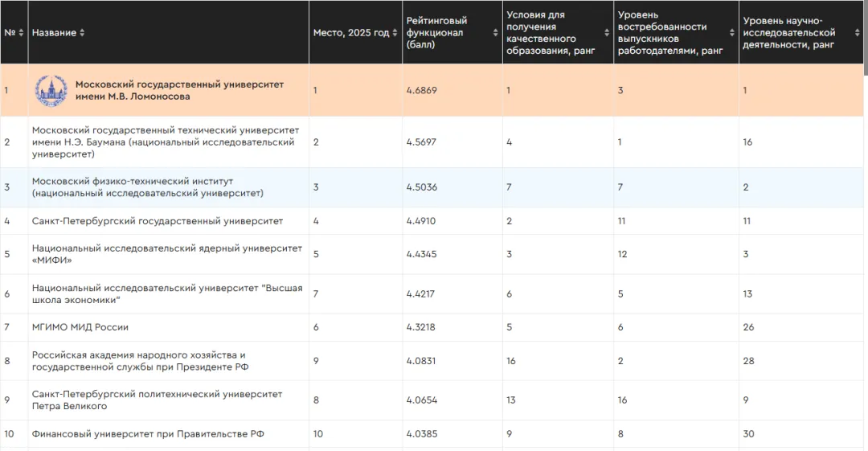Image resolution: width=868 pixels, height=451 pixels.
Task: Select Санкт-Петербургский политехнический университет Петра Великого
Action: click(158, 400)
